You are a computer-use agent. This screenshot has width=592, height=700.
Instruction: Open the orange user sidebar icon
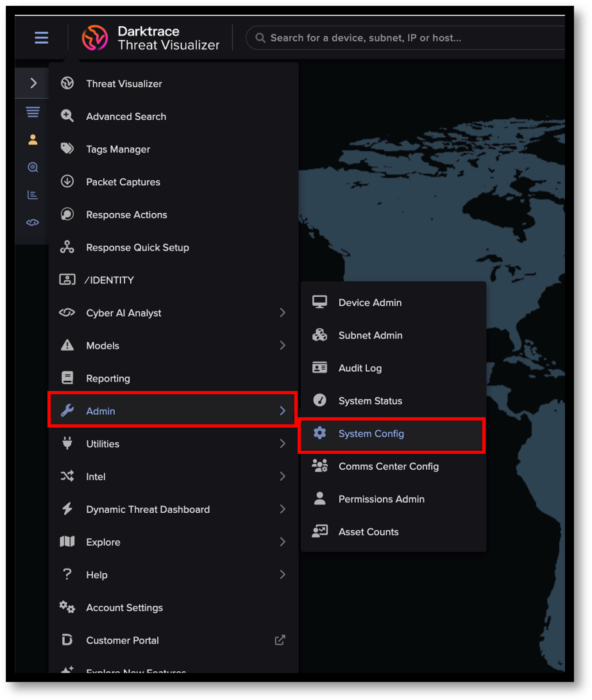pyautogui.click(x=33, y=139)
